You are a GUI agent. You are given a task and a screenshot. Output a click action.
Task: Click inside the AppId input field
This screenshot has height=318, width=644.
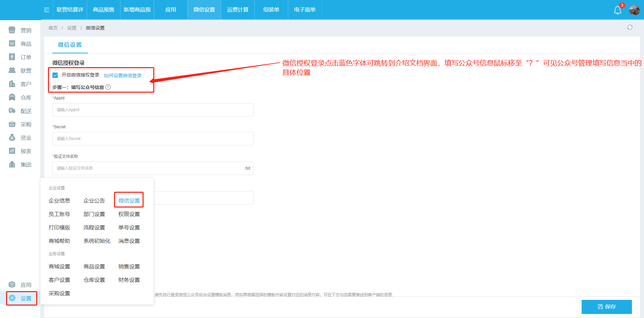[153, 109]
